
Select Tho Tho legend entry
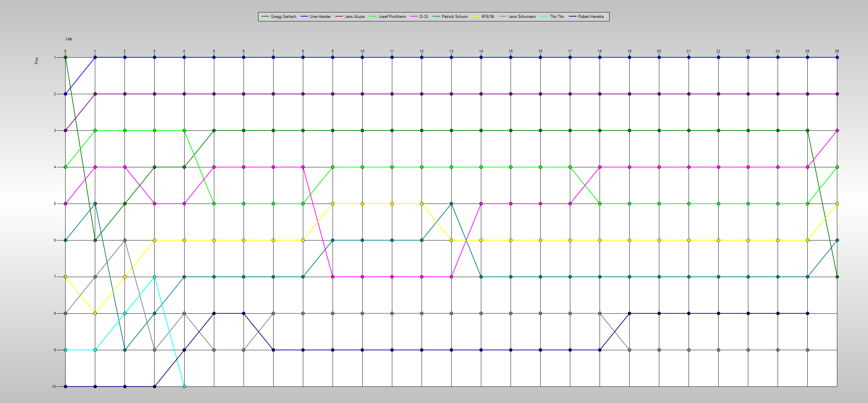[x=552, y=17]
